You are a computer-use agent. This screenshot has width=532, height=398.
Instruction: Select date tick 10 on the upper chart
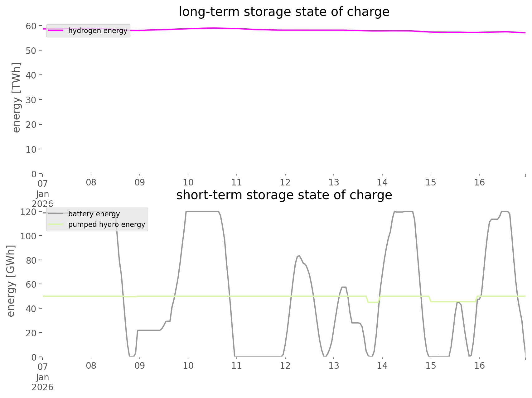(x=188, y=182)
